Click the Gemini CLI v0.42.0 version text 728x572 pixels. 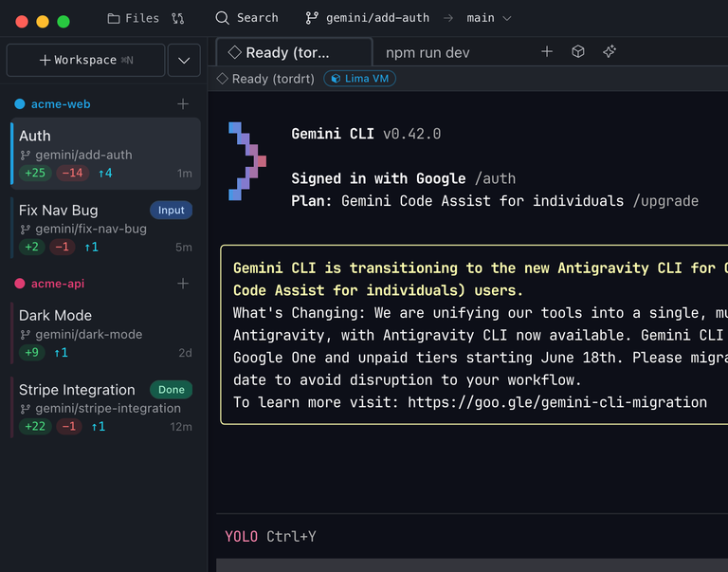tap(366, 134)
